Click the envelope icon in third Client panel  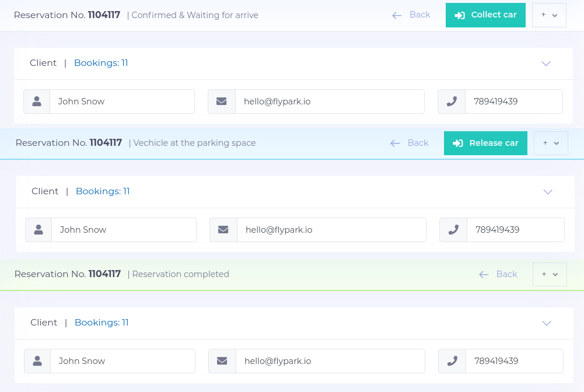coord(222,361)
